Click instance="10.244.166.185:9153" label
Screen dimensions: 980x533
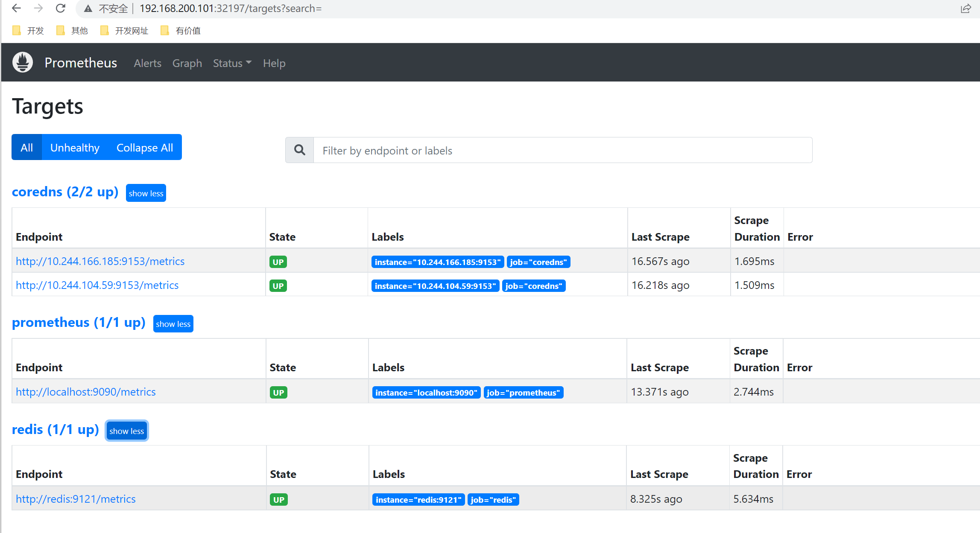tap(438, 262)
